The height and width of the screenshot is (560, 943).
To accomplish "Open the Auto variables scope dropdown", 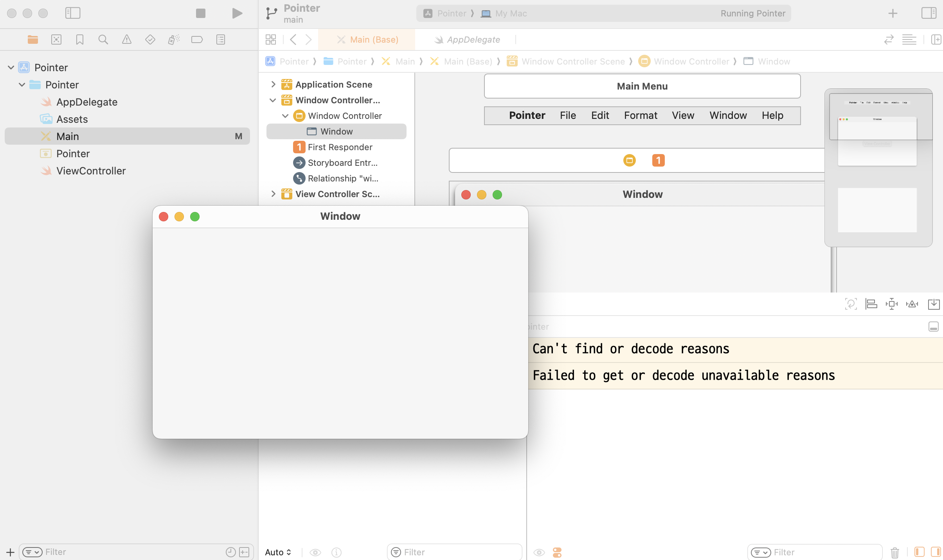I will [278, 552].
